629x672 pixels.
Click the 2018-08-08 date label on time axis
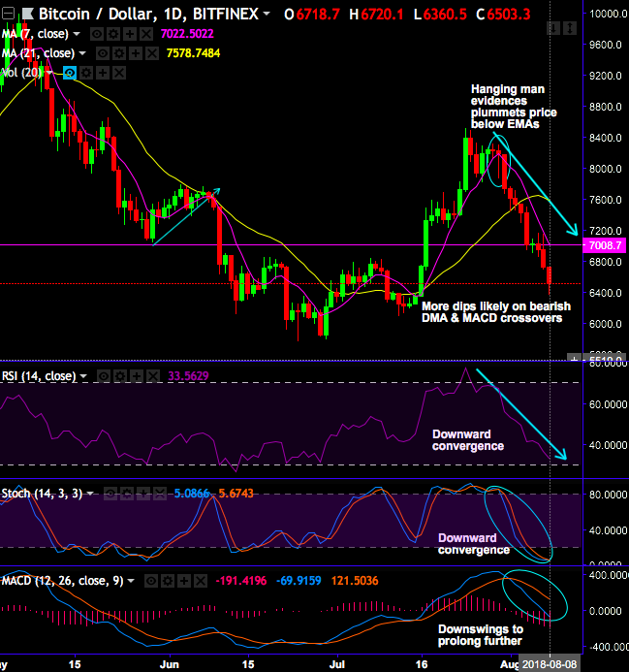click(550, 664)
